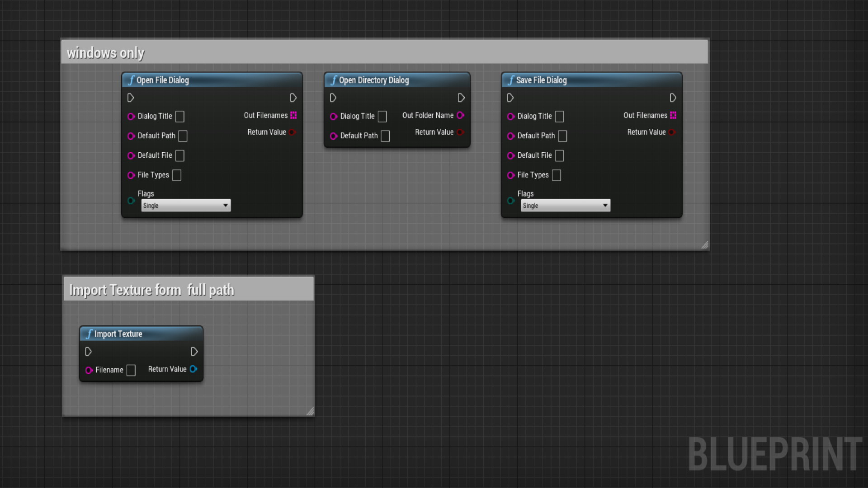Click Default Path input box in Open Directory Dialog
This screenshot has height=488, width=868.
point(385,136)
